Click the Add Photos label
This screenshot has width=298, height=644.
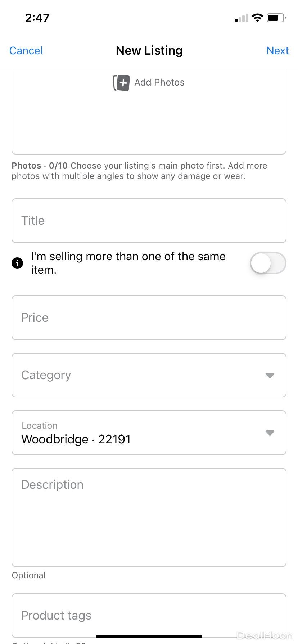(159, 83)
